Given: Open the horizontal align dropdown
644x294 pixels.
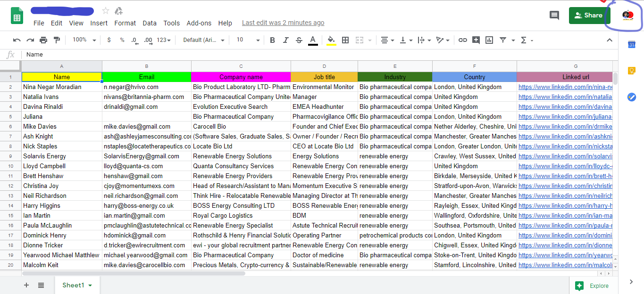Looking at the screenshot, I should point(387,40).
